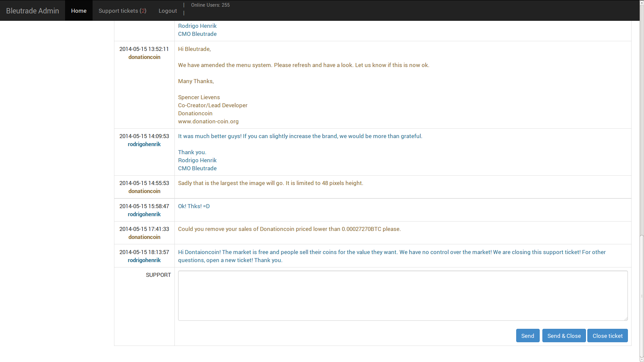Click timestamp 2014-05-15 18:13:57
This screenshot has height=362, width=644.
(x=144, y=252)
